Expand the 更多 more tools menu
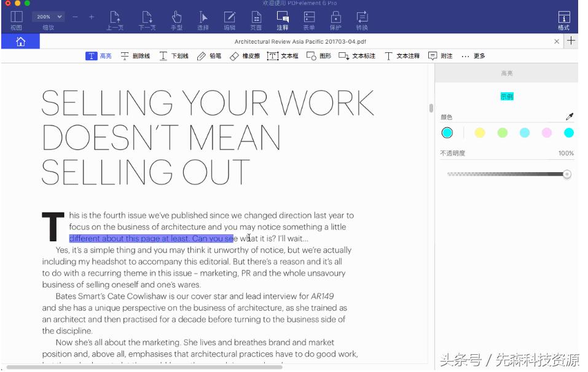Screen dimensions: 588x372 [473, 56]
